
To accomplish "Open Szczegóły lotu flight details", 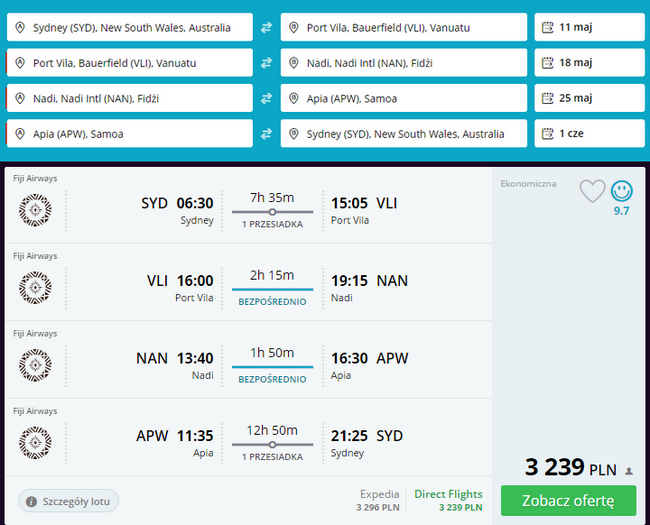I will 69,500.
